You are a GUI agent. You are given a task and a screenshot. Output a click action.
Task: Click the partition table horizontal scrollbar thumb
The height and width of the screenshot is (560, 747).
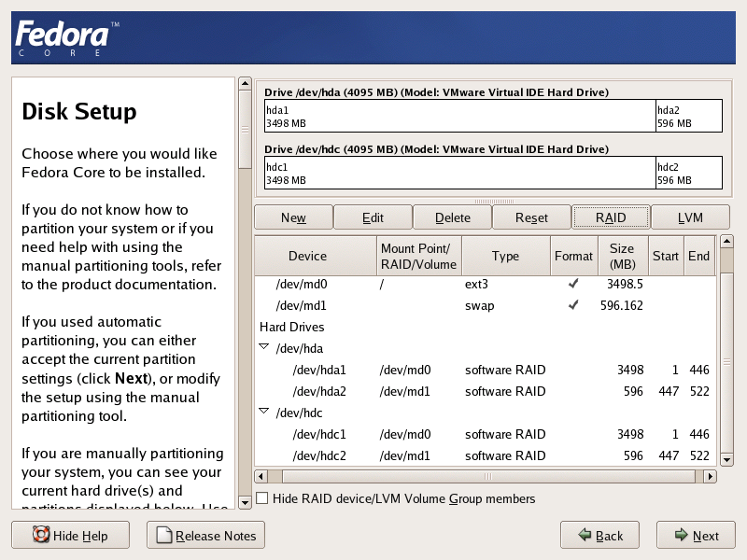coord(488,476)
